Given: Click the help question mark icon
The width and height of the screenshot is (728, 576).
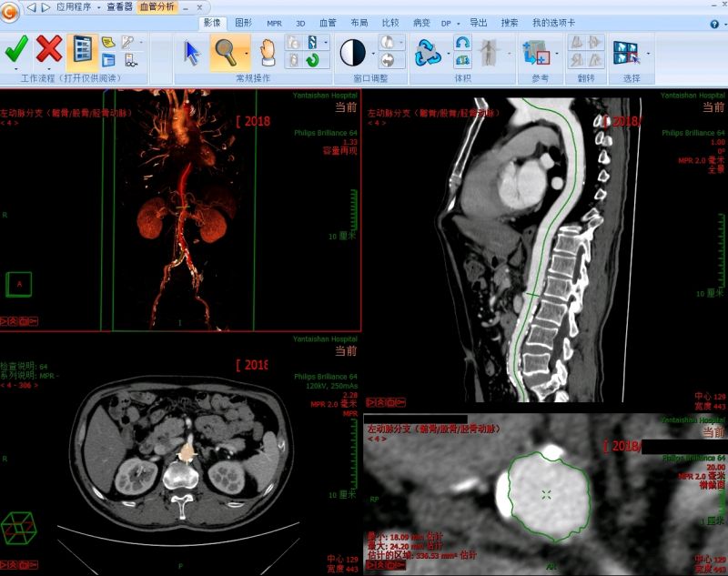Looking at the screenshot, I should pyautogui.click(x=713, y=24).
